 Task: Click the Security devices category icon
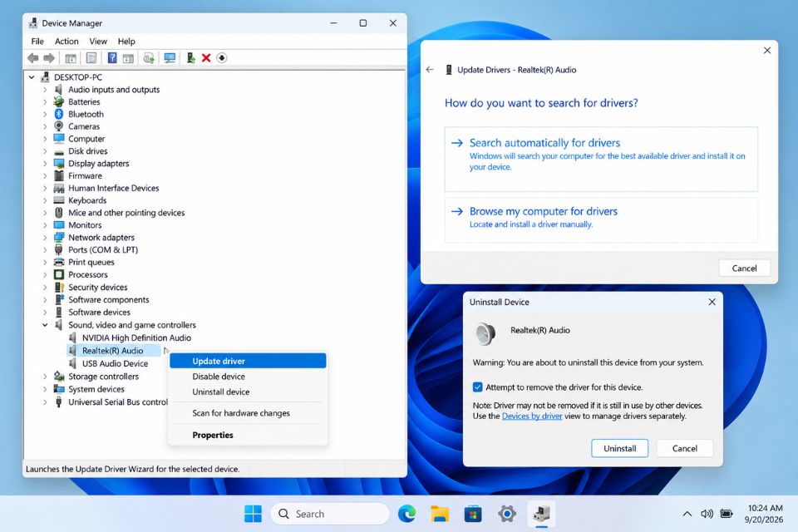pos(59,287)
